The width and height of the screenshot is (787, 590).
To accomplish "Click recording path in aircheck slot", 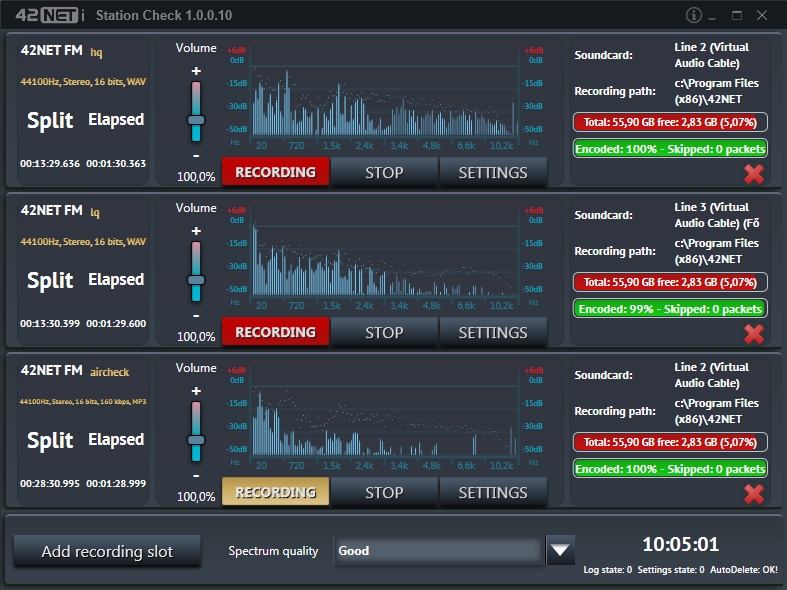I will point(717,411).
